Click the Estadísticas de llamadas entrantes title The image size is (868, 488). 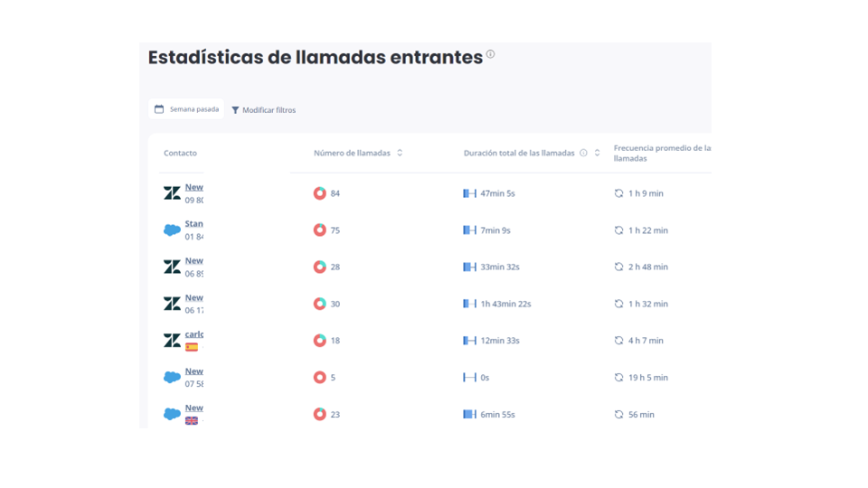click(x=316, y=57)
